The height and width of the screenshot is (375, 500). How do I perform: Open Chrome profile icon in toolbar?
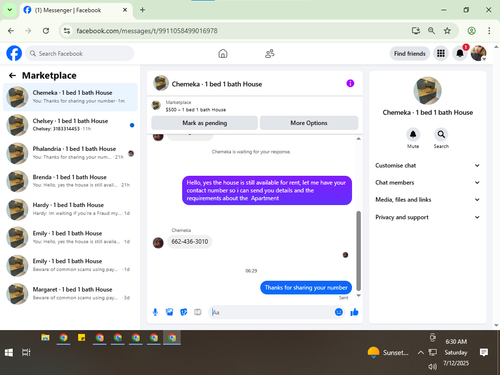click(x=471, y=31)
